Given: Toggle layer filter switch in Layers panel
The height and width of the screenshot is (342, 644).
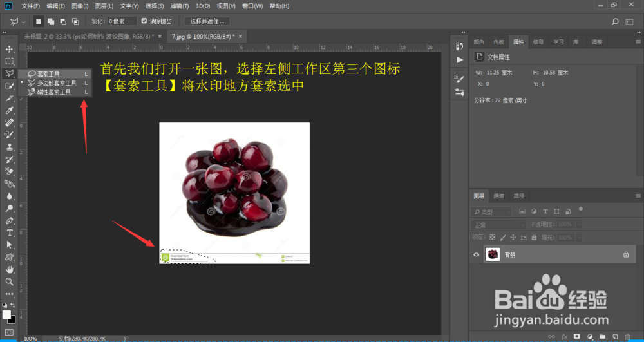Looking at the screenshot, I should tap(581, 211).
